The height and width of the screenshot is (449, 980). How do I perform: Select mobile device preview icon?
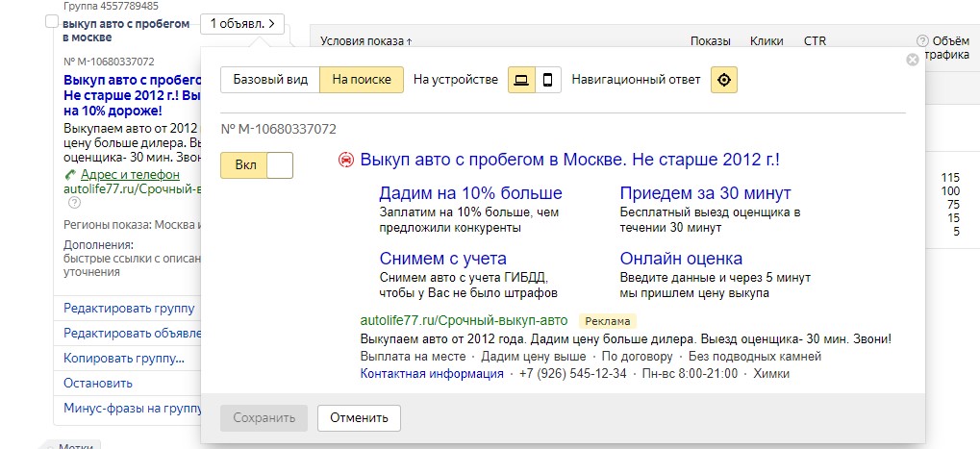(x=547, y=80)
